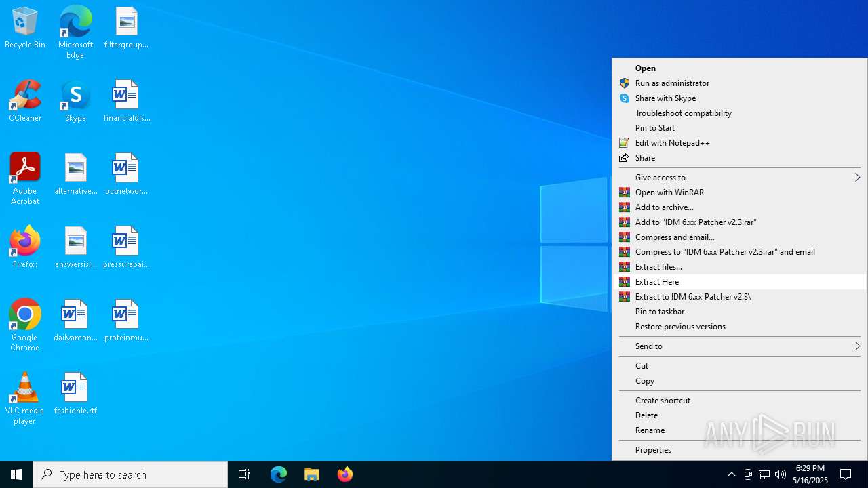The image size is (868, 488).
Task: Choose Compress to rar and email entry
Action: click(739, 252)
